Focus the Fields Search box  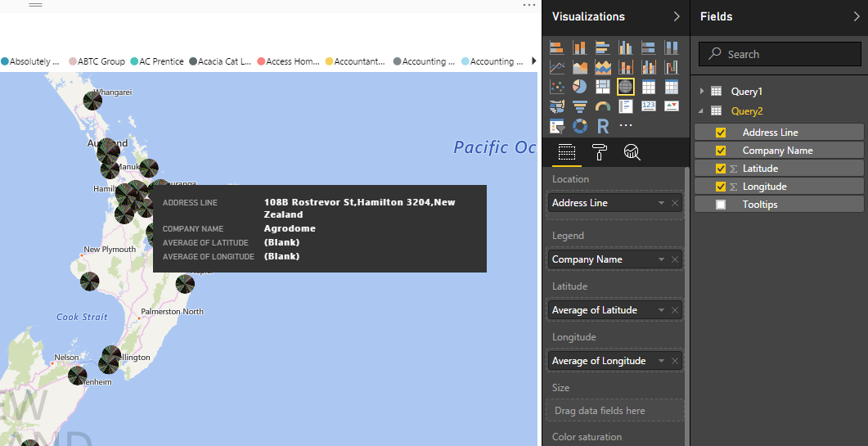(780, 54)
